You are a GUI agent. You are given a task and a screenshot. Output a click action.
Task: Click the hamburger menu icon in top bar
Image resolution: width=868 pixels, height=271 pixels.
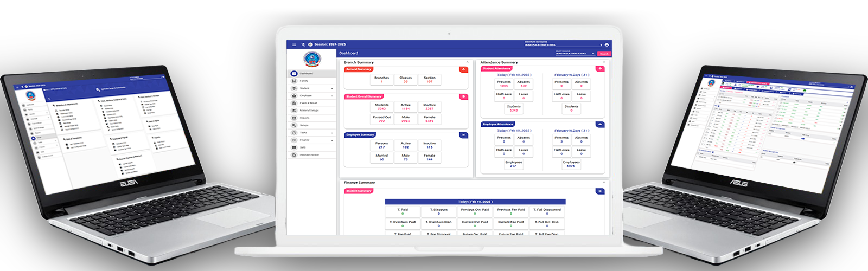tap(294, 44)
